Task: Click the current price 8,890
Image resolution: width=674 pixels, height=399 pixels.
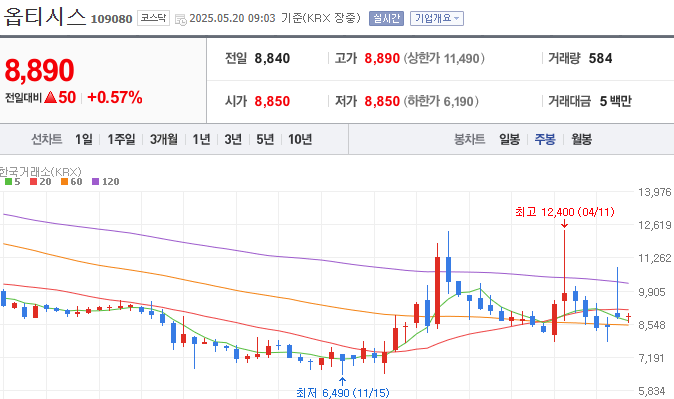Action: pos(40,70)
